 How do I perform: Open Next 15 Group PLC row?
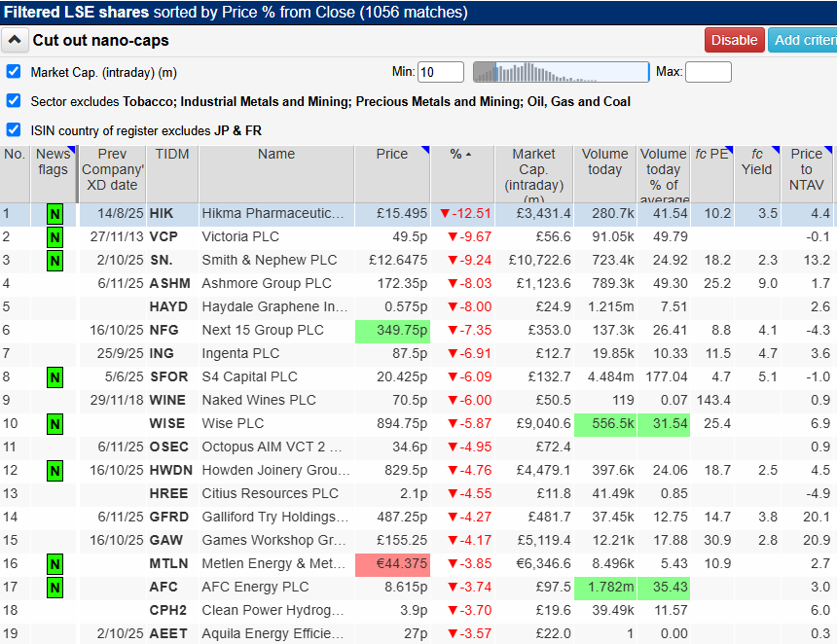coord(417,331)
